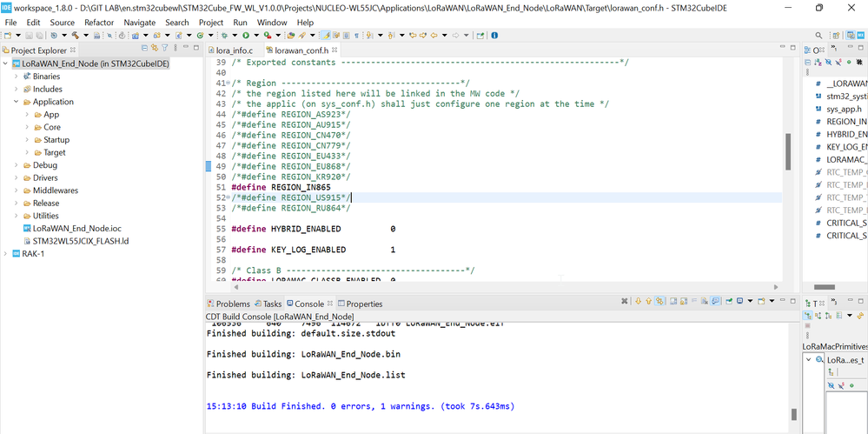
Task: Click the Clear Console icon
Action: pos(704,301)
